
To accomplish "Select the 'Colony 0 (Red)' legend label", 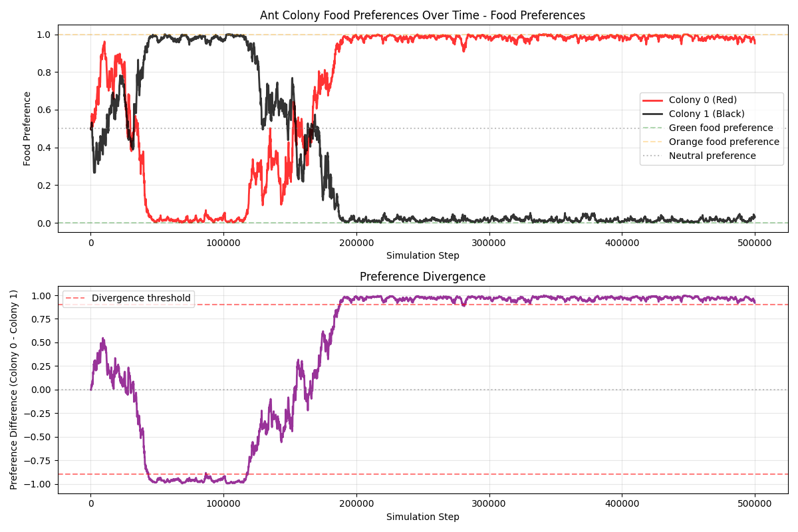I will click(702, 100).
